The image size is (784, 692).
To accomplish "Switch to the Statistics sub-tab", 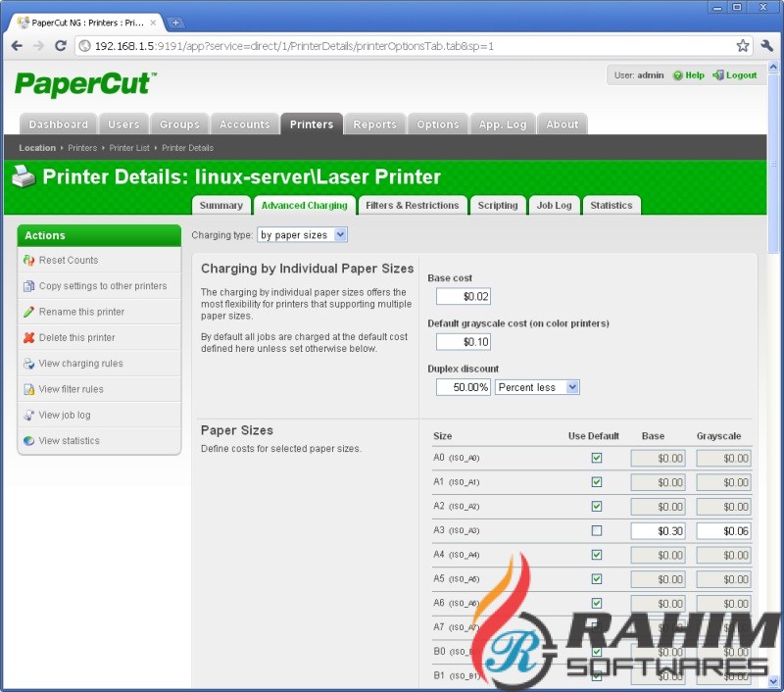I will pyautogui.click(x=611, y=206).
